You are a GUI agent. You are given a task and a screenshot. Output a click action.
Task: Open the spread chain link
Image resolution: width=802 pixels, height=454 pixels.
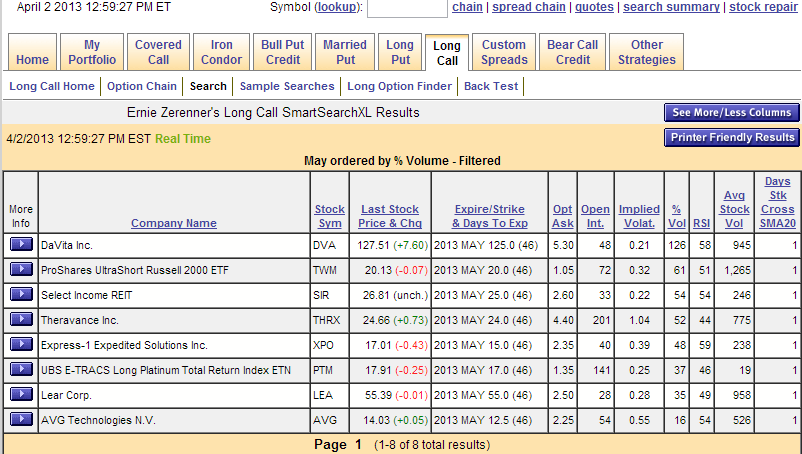529,7
